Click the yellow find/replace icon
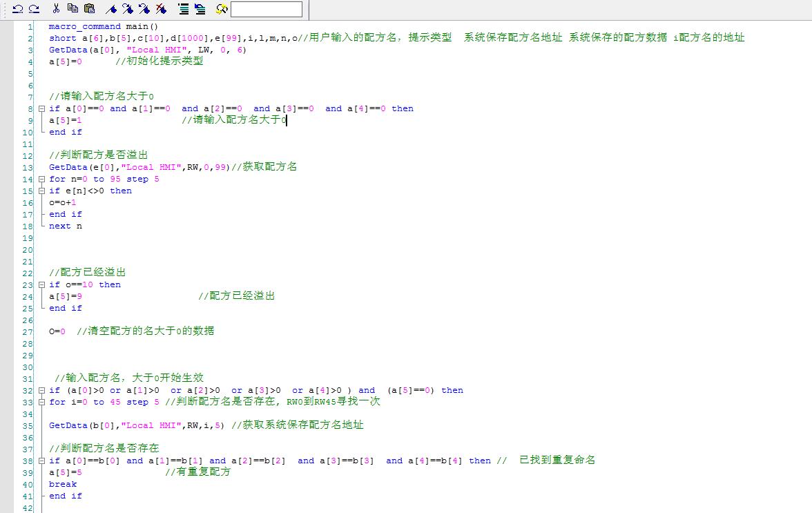 222,9
